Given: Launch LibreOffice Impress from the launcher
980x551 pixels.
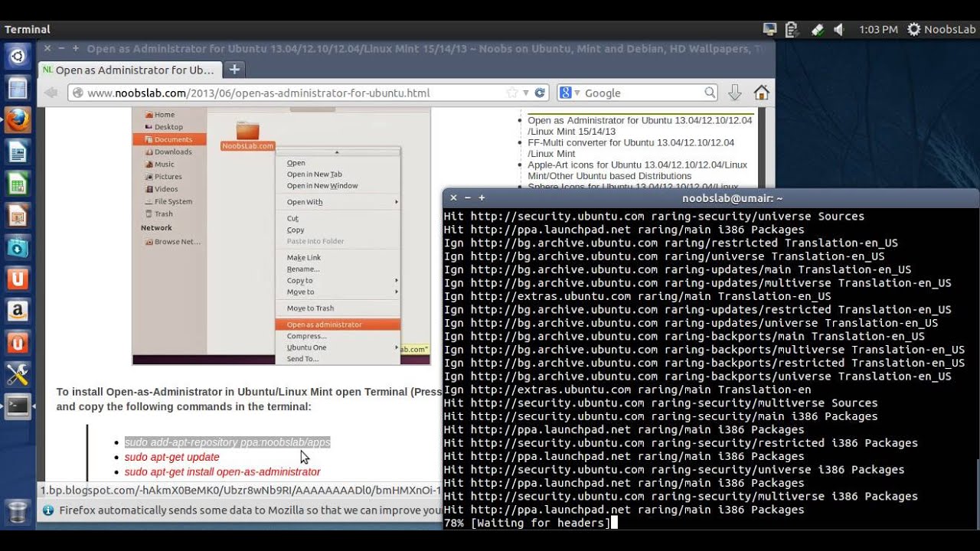Looking at the screenshot, I should [18, 216].
